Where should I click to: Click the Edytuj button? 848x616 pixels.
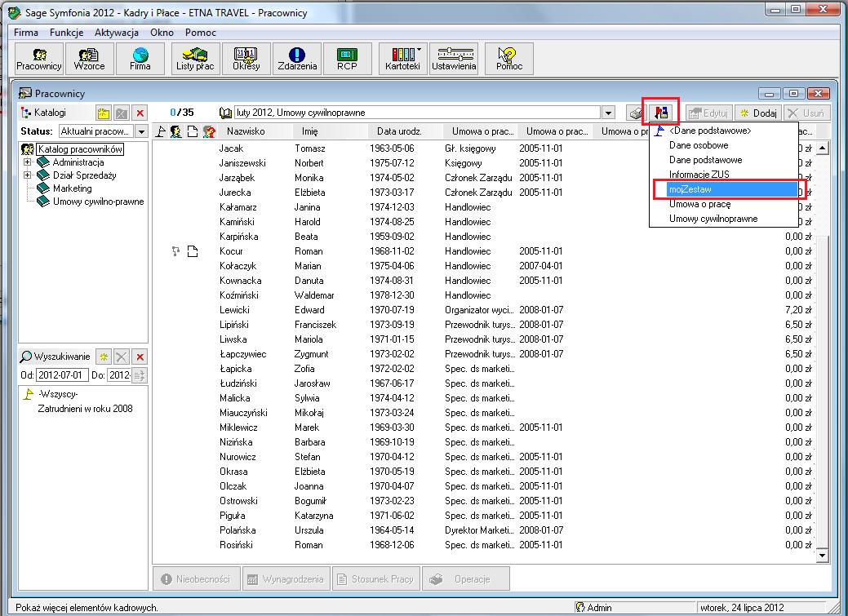(709, 113)
